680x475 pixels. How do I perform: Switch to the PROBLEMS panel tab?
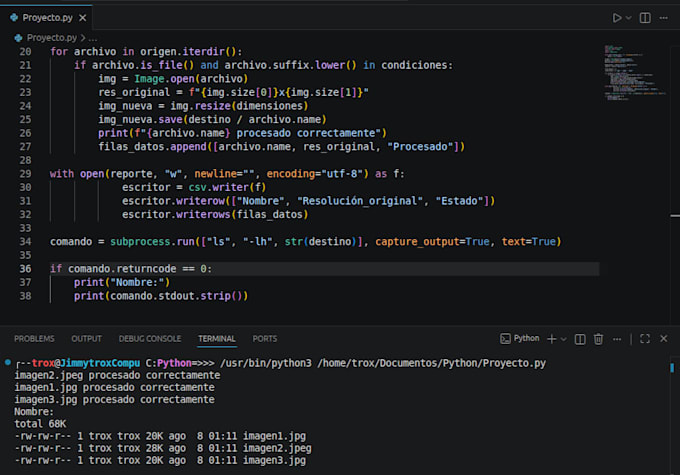coord(34,339)
